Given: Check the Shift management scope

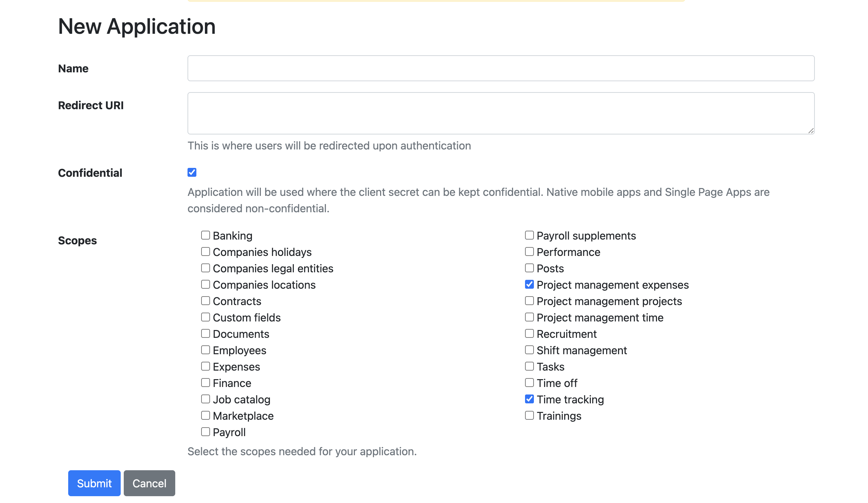Looking at the screenshot, I should [529, 350].
